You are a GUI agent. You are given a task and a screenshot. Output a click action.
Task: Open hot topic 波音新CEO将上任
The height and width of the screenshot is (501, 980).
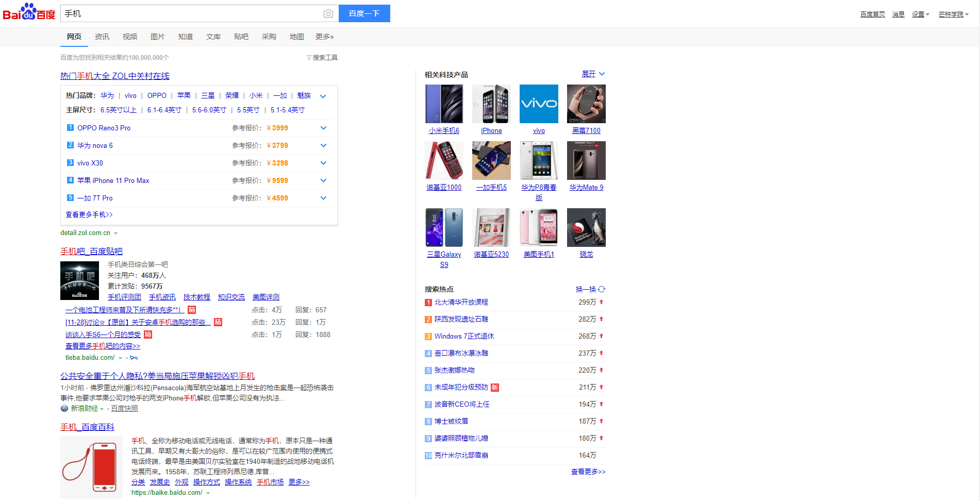(x=462, y=404)
